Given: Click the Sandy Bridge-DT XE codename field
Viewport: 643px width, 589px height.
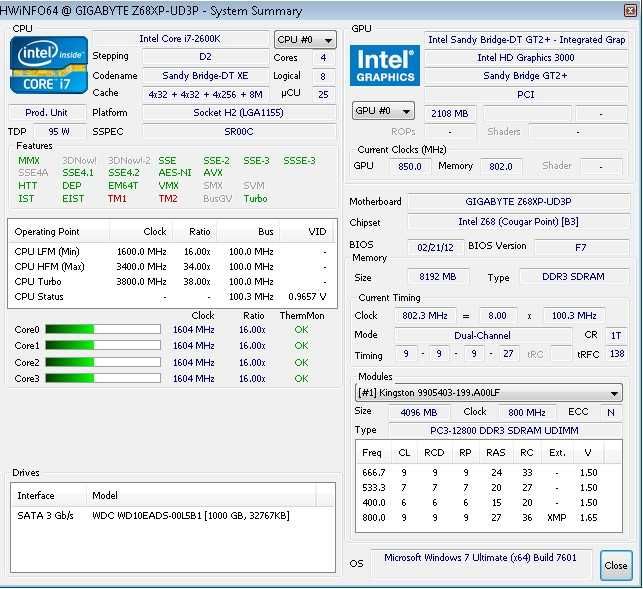Looking at the screenshot, I should (x=205, y=75).
